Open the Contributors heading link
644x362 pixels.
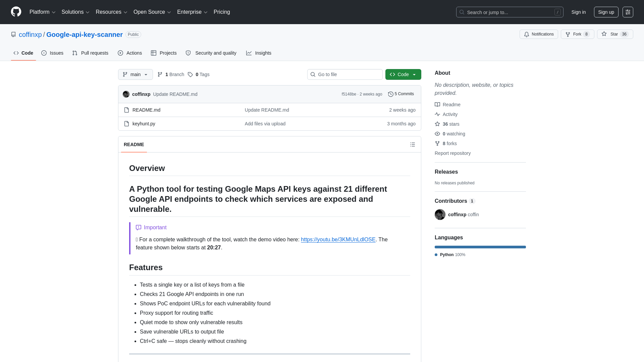coord(455,201)
